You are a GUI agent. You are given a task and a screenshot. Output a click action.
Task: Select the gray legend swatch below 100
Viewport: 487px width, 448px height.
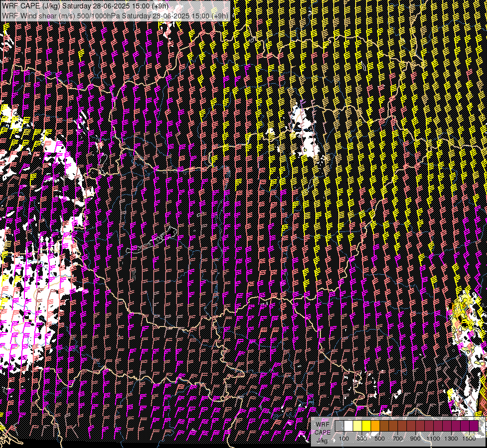(339, 426)
